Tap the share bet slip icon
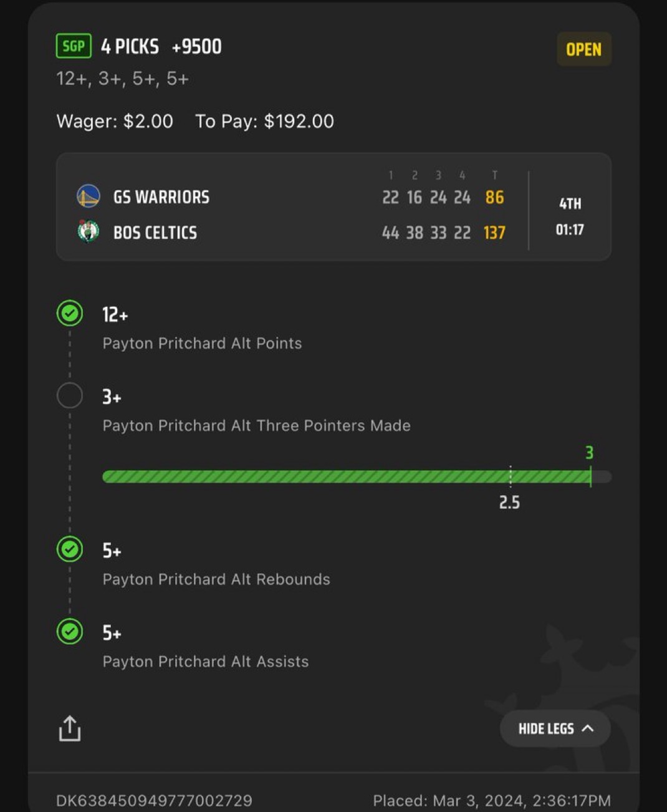 70,728
